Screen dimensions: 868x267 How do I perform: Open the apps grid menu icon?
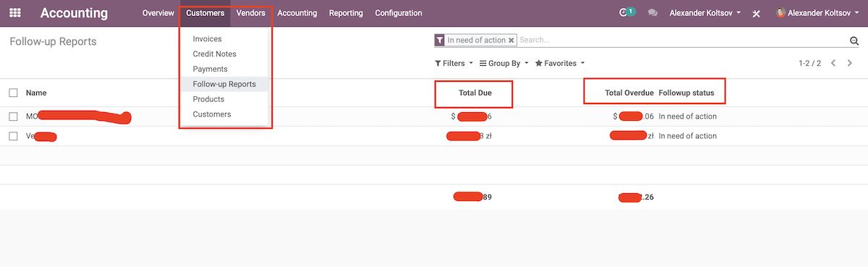(x=15, y=13)
